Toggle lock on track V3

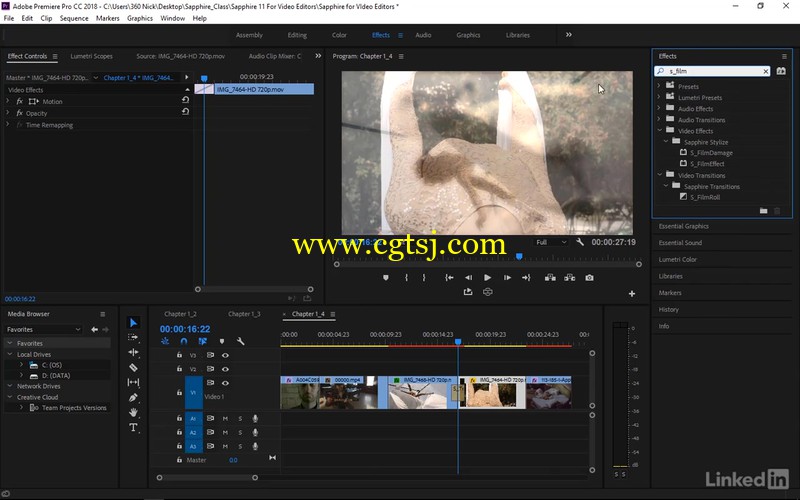pos(179,355)
